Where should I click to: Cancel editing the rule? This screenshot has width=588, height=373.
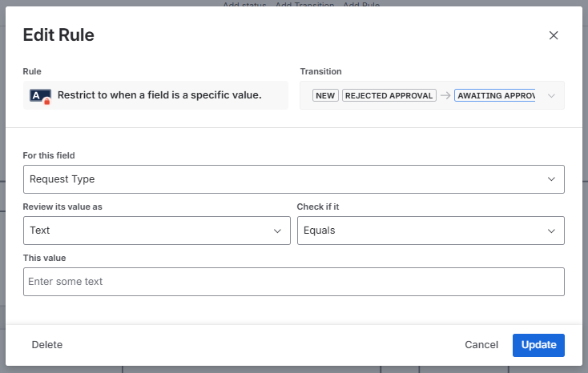click(x=481, y=345)
